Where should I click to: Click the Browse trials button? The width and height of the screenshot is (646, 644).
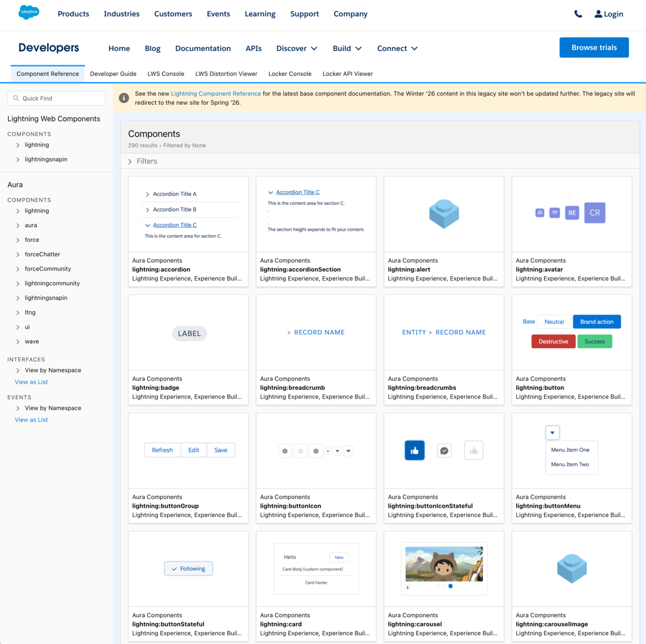pos(594,47)
